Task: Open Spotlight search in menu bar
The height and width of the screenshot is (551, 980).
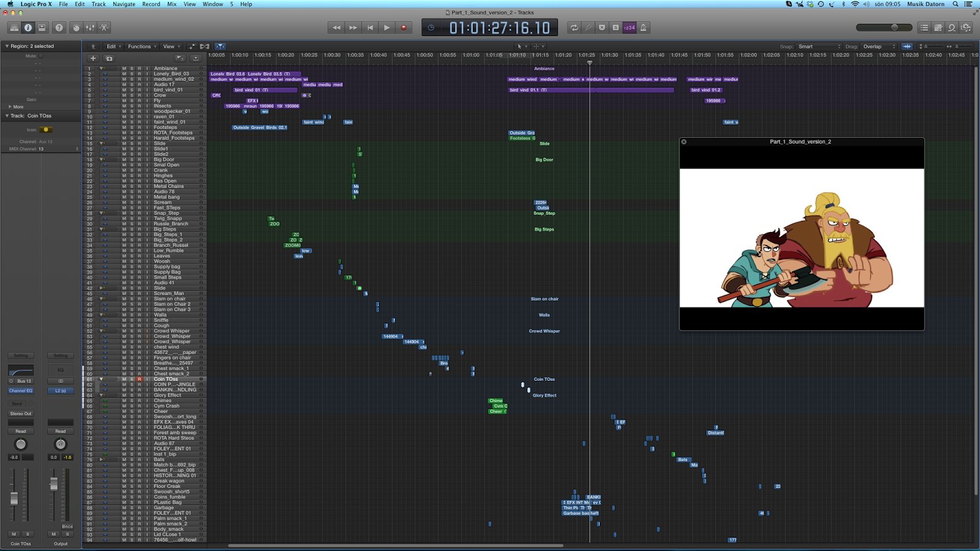Action: coord(955,4)
